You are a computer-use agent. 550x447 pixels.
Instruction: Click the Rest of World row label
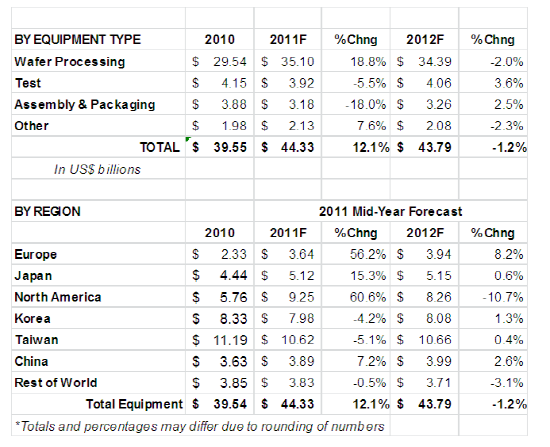point(56,383)
